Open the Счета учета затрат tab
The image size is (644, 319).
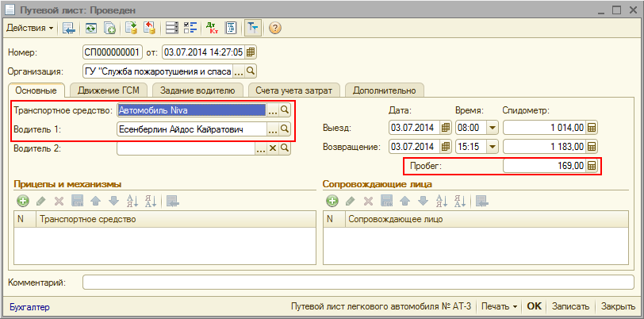click(x=294, y=90)
